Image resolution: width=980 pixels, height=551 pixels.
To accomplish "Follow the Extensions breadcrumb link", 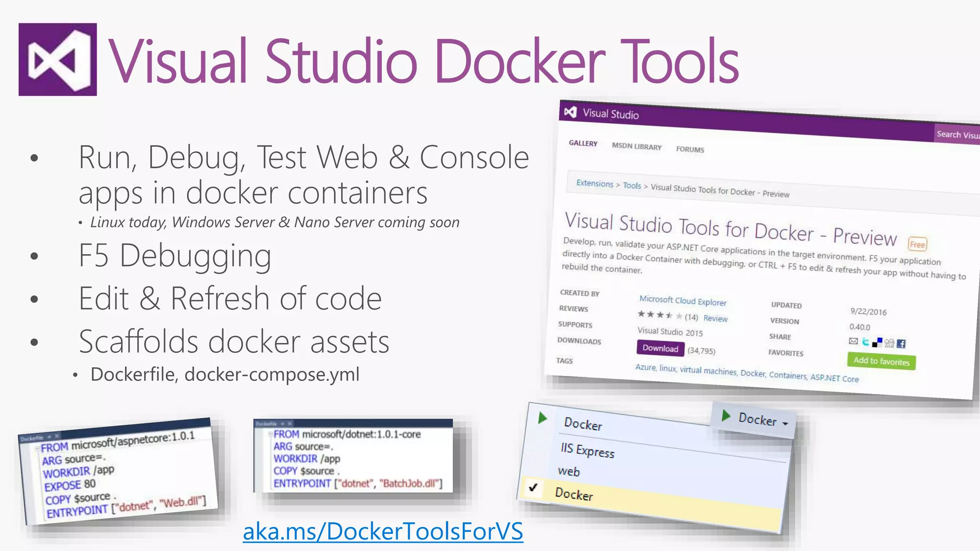I will [595, 183].
